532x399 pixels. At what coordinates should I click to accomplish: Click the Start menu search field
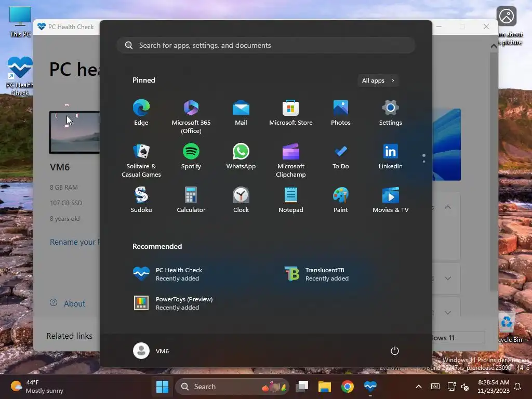pos(265,45)
